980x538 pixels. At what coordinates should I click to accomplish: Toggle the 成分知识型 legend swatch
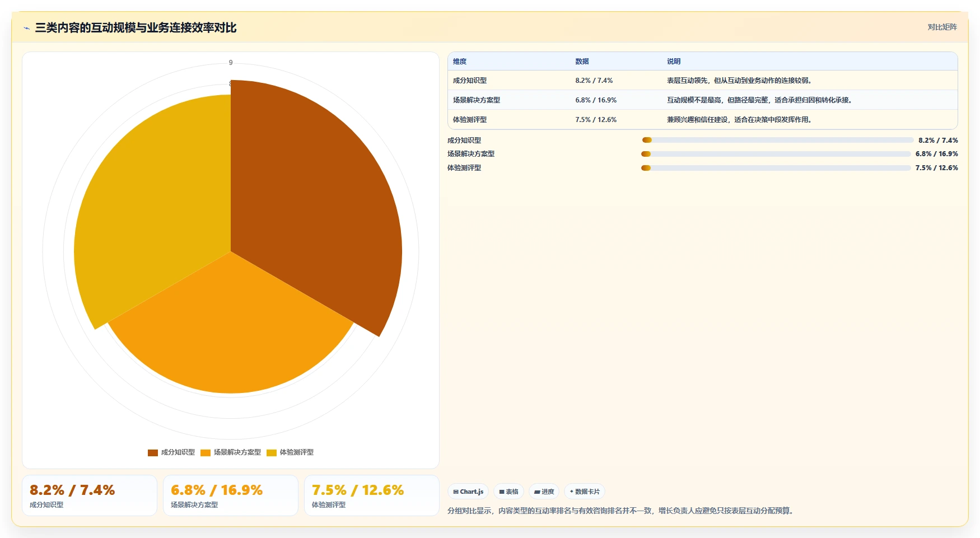pyautogui.click(x=153, y=452)
